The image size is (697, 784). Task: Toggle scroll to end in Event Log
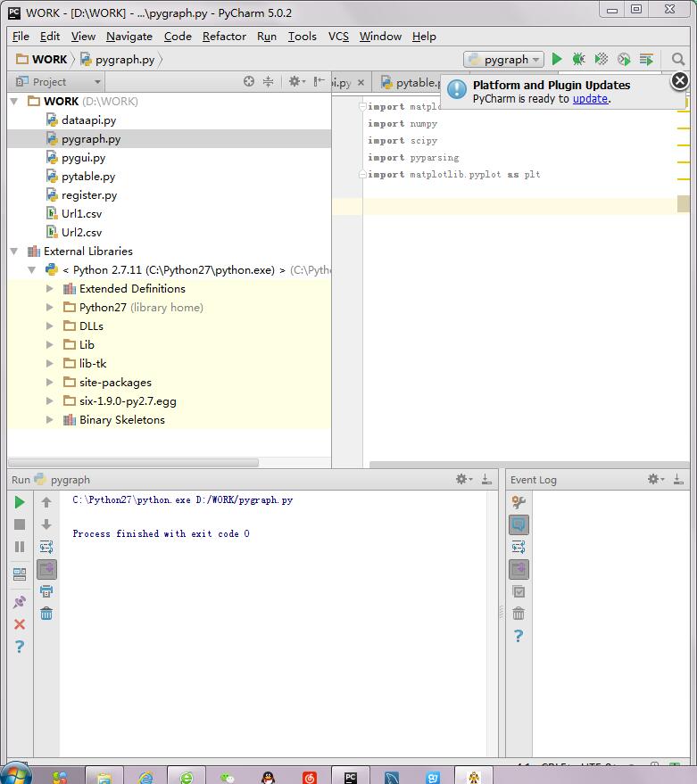[519, 570]
